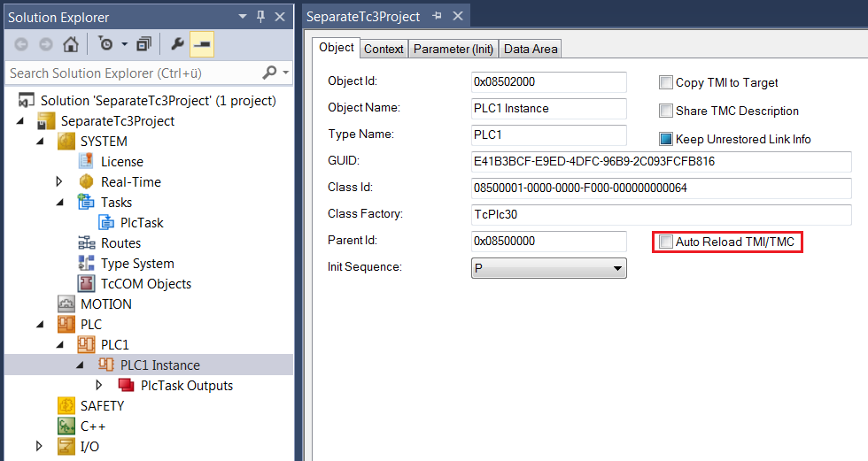This screenshot has height=461, width=868.
Task: Toggle the Preview Selected Items toolbar button
Action: pos(202,44)
